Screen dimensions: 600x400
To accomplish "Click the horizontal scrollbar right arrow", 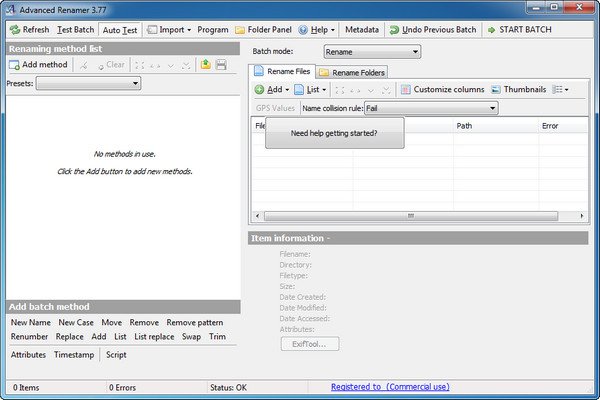I will [x=582, y=216].
